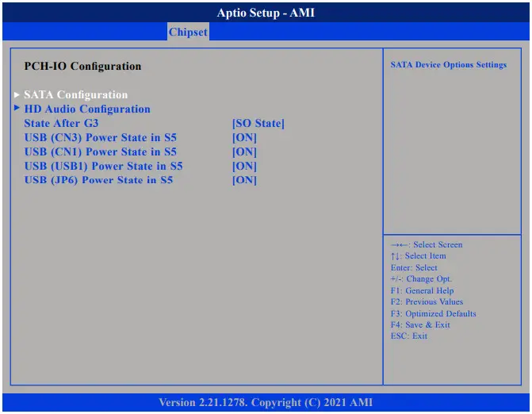Click the Version 2.21.1278 copyright footer
Viewport: 532px width, 414px height.
(266, 402)
